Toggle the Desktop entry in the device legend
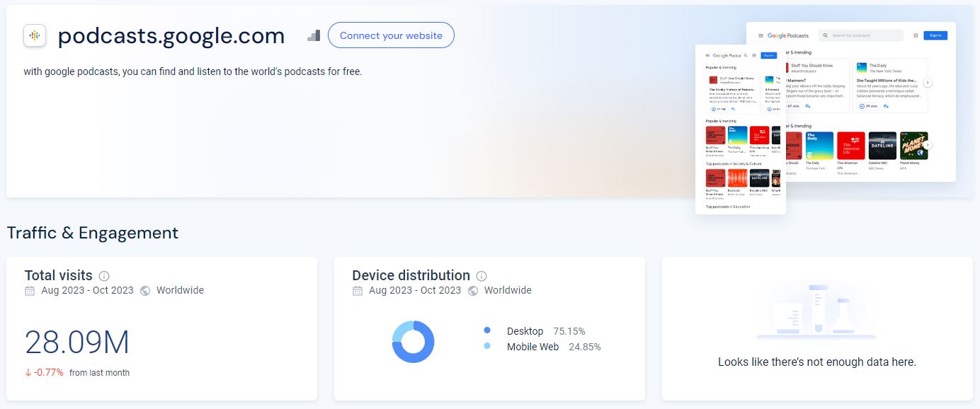This screenshot has height=409, width=980. 525,330
